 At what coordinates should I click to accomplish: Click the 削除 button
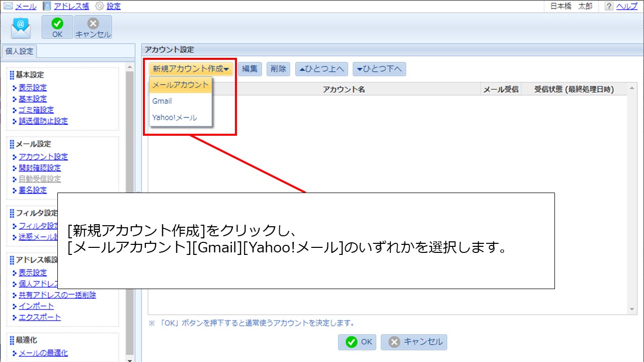tap(278, 69)
